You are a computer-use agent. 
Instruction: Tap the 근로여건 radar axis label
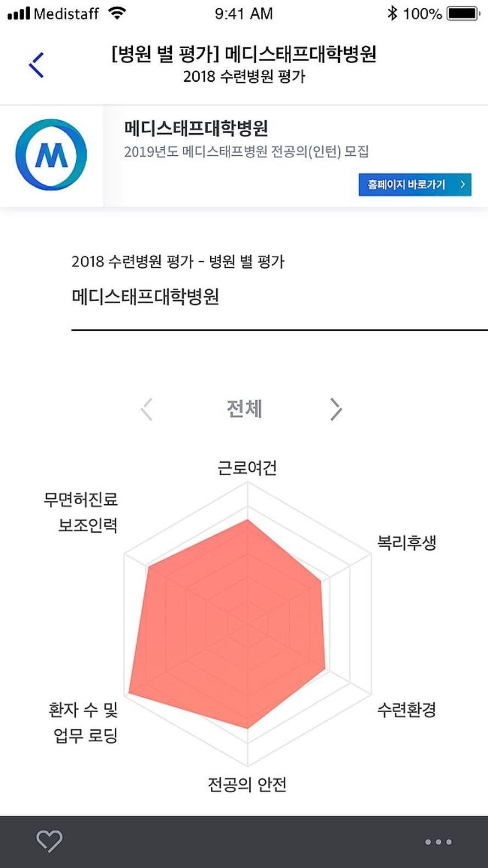pyautogui.click(x=247, y=468)
